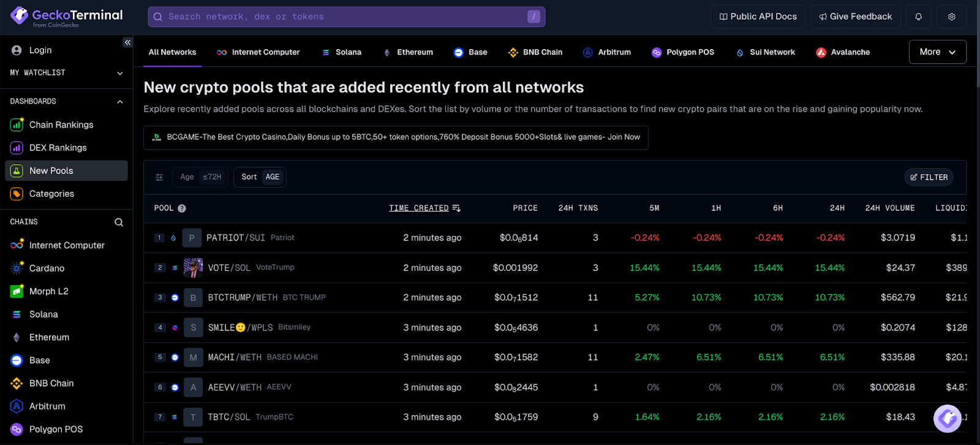Click the 5M column header

(x=654, y=208)
